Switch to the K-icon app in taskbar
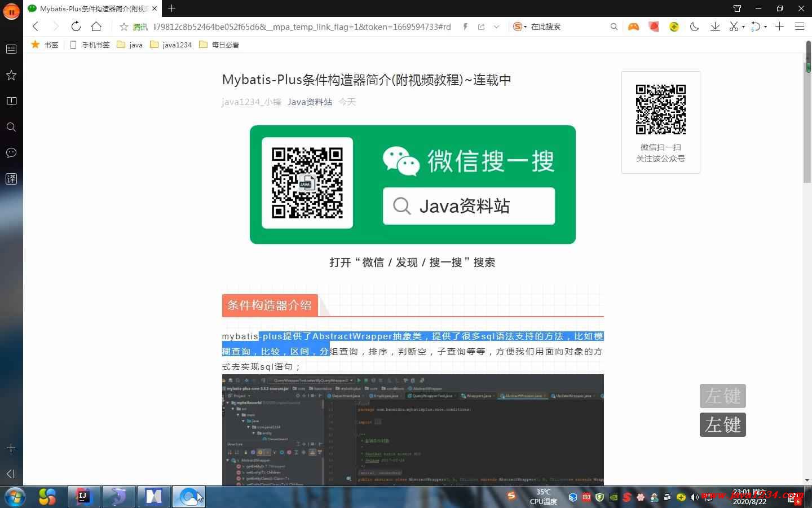The image size is (812, 508). tap(154, 497)
